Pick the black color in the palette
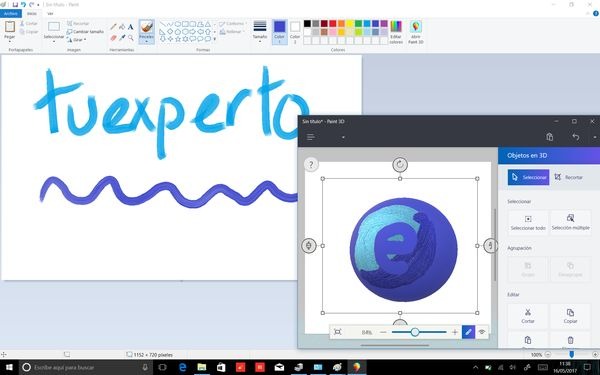This screenshot has width=600, height=375. pos(307,23)
